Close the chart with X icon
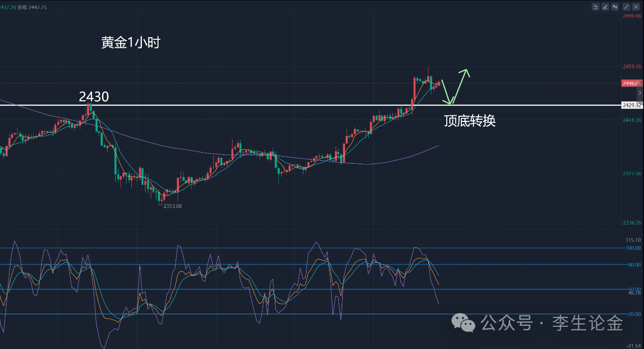644x349 pixels. [636, 7]
